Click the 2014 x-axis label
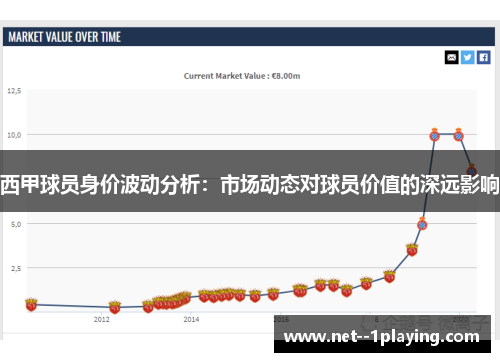The image size is (500, 362). (191, 319)
